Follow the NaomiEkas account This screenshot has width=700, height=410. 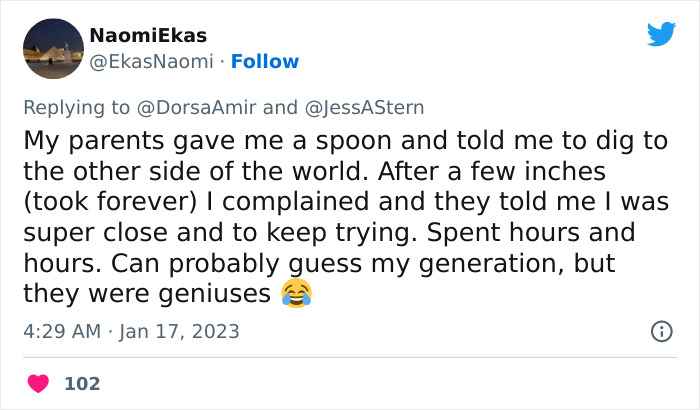pos(265,62)
